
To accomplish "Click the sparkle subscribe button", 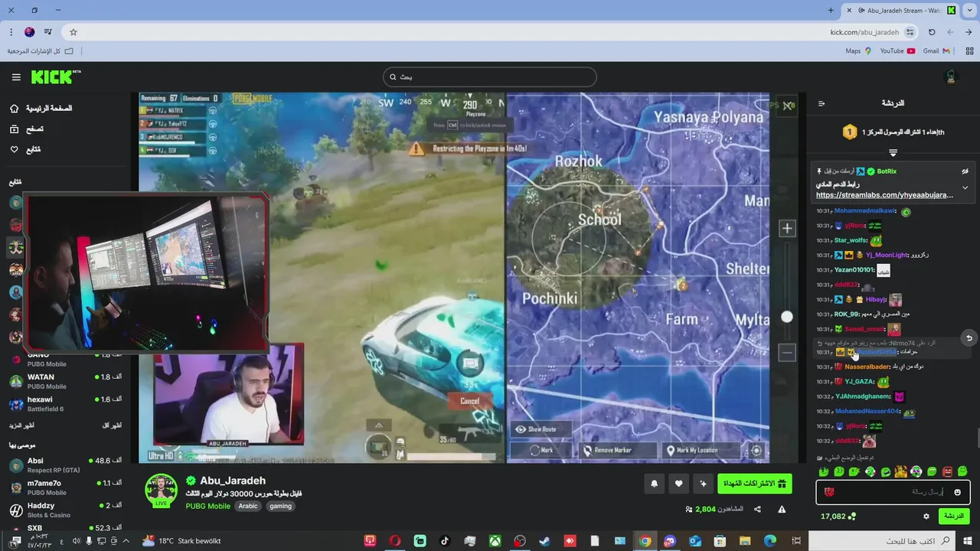I will (704, 484).
